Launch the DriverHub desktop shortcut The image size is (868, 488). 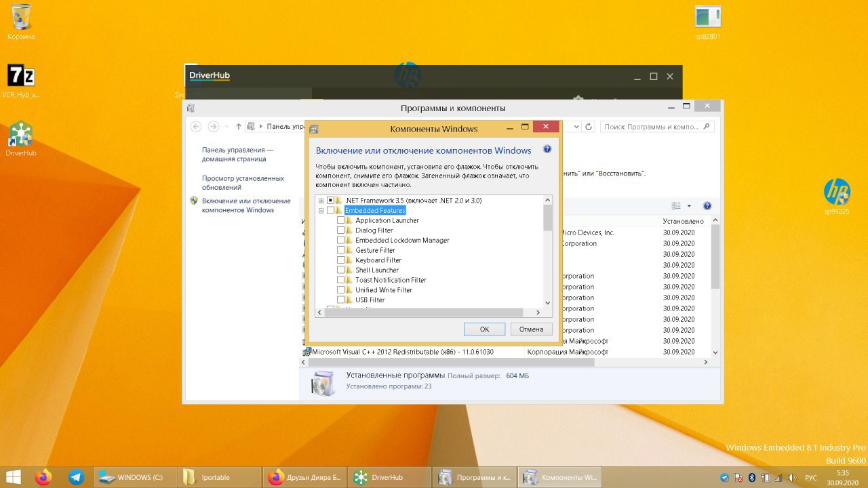[21, 138]
